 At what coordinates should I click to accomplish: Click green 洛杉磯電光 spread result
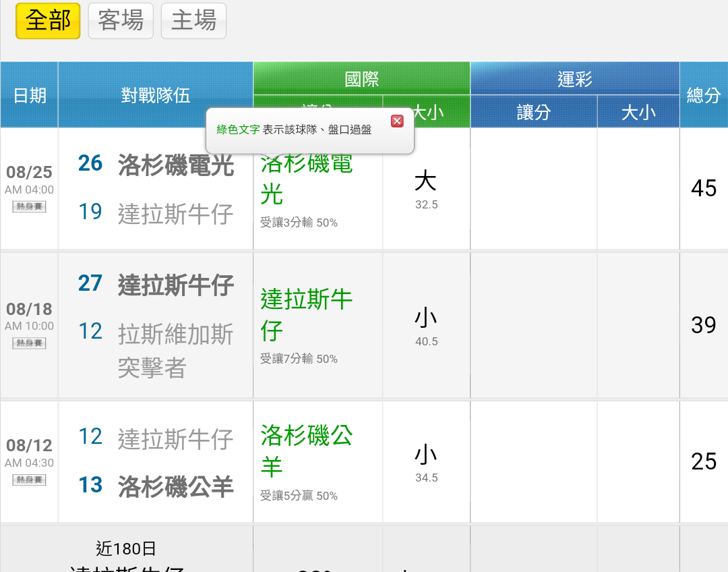pos(307,179)
